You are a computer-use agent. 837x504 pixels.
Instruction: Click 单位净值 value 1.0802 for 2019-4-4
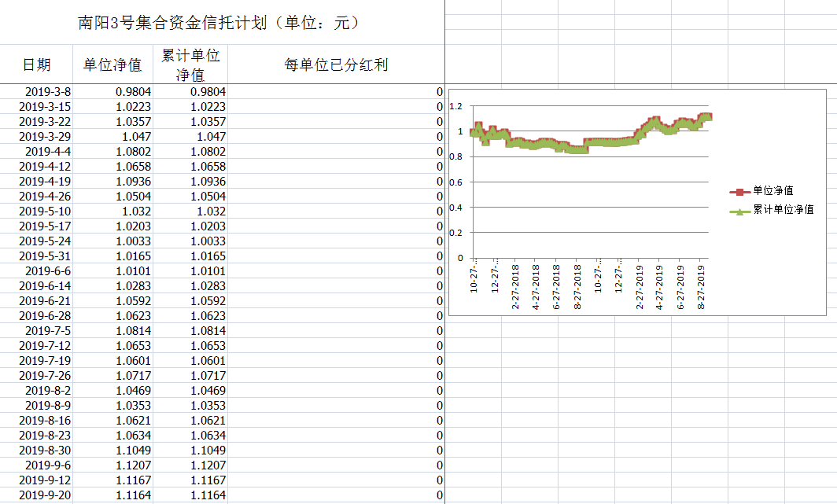(112, 152)
